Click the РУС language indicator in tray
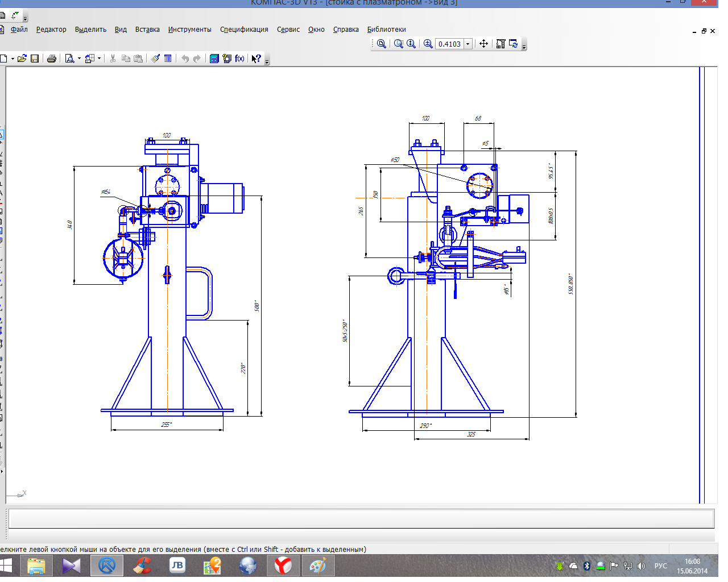This screenshot has width=728, height=582. point(660,566)
